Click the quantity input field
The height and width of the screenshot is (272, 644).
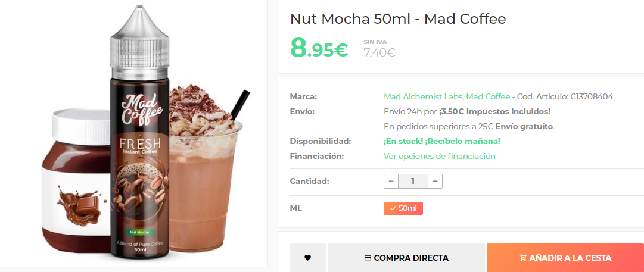coord(413,181)
